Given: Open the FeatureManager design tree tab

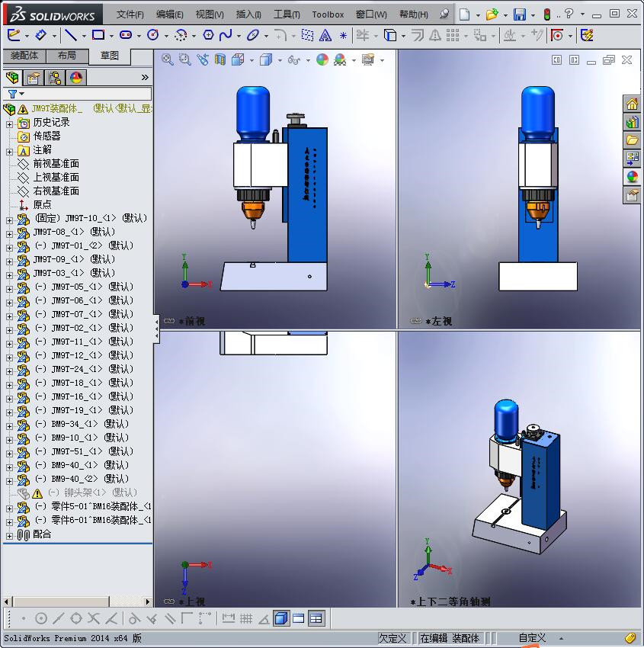Looking at the screenshot, I should 12,78.
